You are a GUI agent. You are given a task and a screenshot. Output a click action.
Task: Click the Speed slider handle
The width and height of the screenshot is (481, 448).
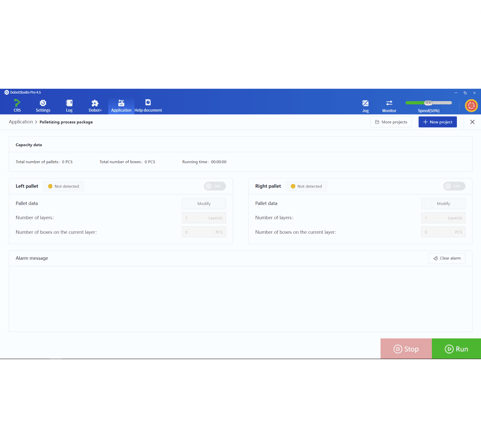(428, 103)
